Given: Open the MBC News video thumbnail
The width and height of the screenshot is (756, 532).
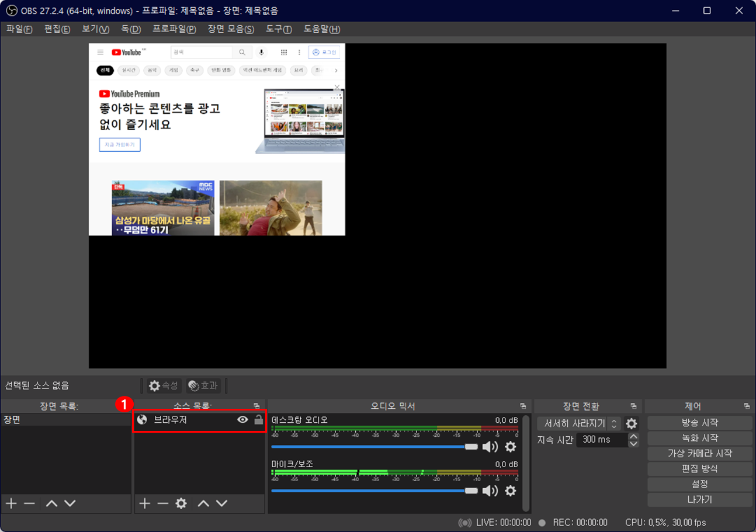Looking at the screenshot, I should pyautogui.click(x=163, y=208).
